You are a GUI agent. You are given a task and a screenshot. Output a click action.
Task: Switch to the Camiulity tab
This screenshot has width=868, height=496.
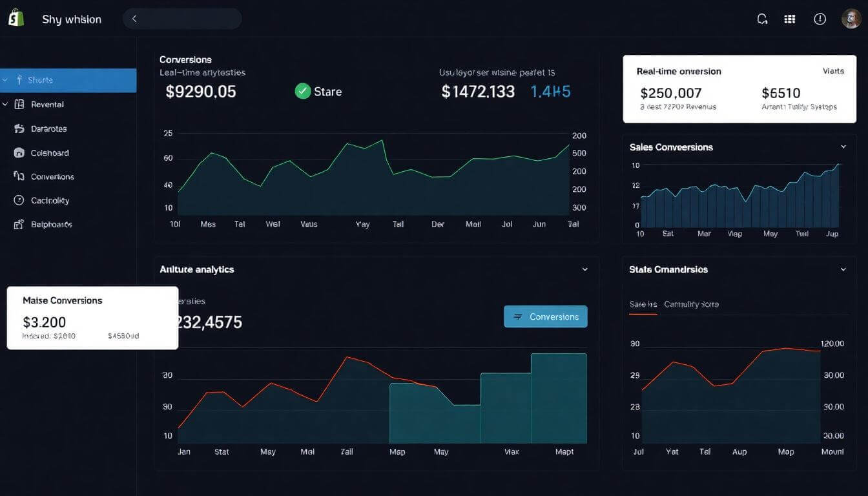pyautogui.click(x=691, y=304)
